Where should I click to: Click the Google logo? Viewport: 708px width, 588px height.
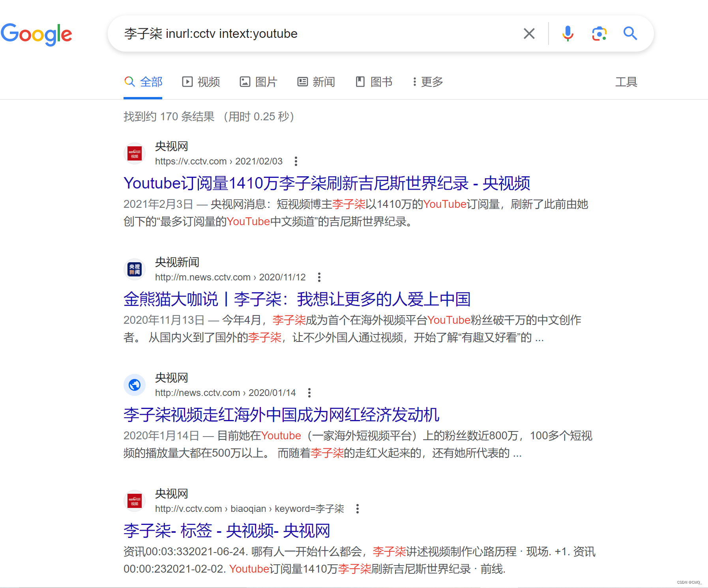pos(36,34)
